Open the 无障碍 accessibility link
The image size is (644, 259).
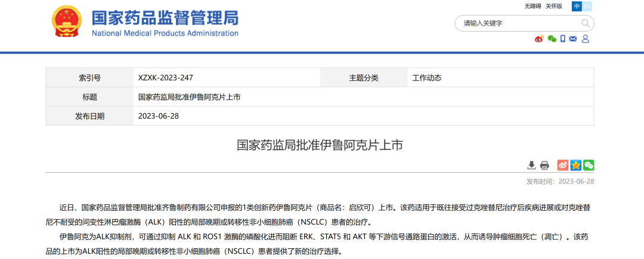(532, 6)
